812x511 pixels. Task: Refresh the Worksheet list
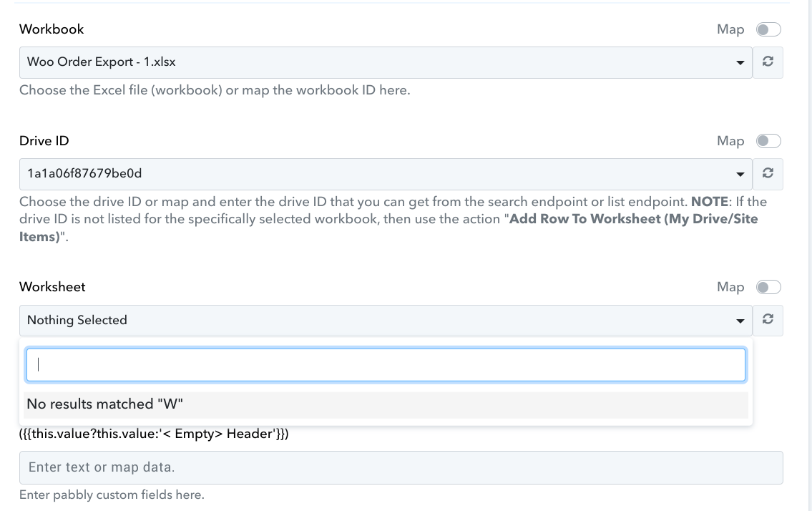coord(768,320)
